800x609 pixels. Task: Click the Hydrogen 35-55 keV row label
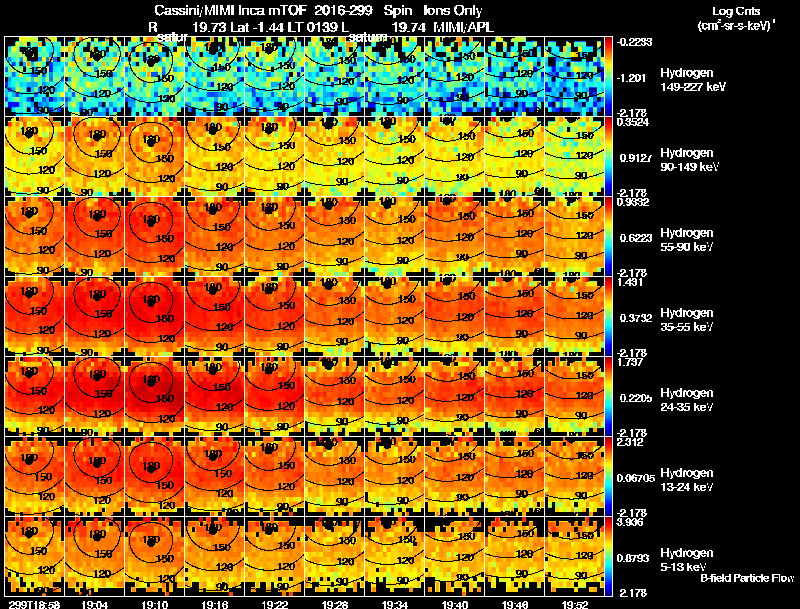click(x=686, y=320)
